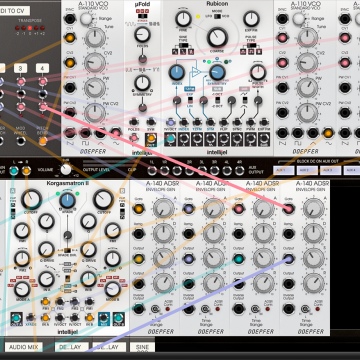Click the µFold orange OUT jack
360x360 pixels.
click(x=151, y=138)
